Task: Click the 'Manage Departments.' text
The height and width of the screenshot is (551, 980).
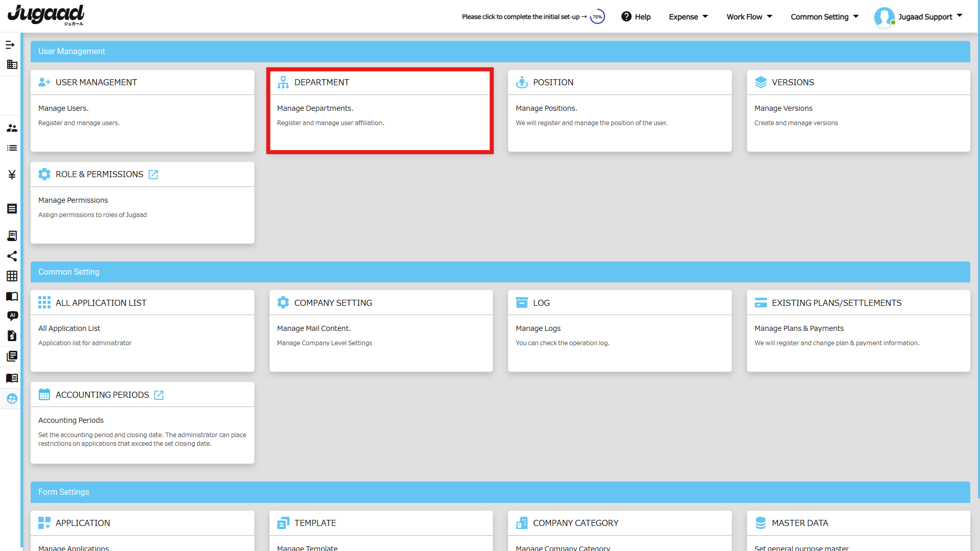Action: (x=315, y=108)
